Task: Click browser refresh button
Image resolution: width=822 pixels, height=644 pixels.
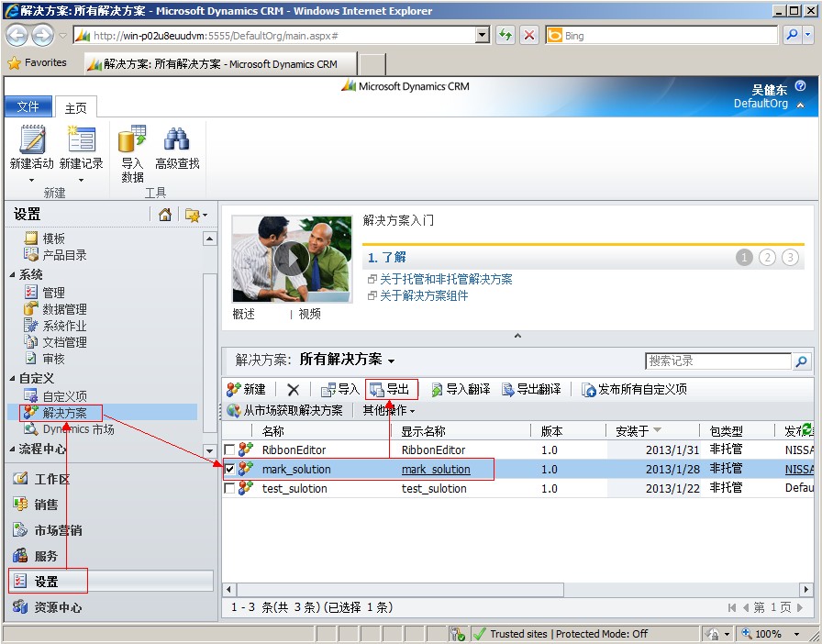Action: [x=505, y=35]
